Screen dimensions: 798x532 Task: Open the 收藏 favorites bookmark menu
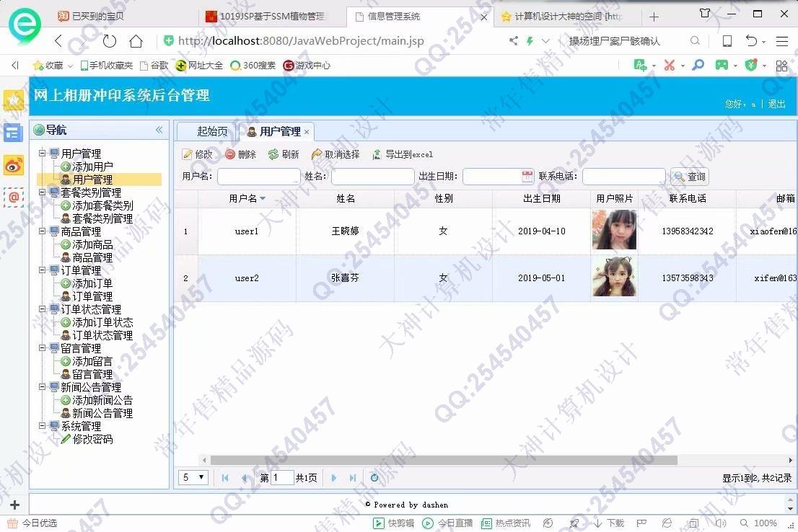tap(53, 66)
